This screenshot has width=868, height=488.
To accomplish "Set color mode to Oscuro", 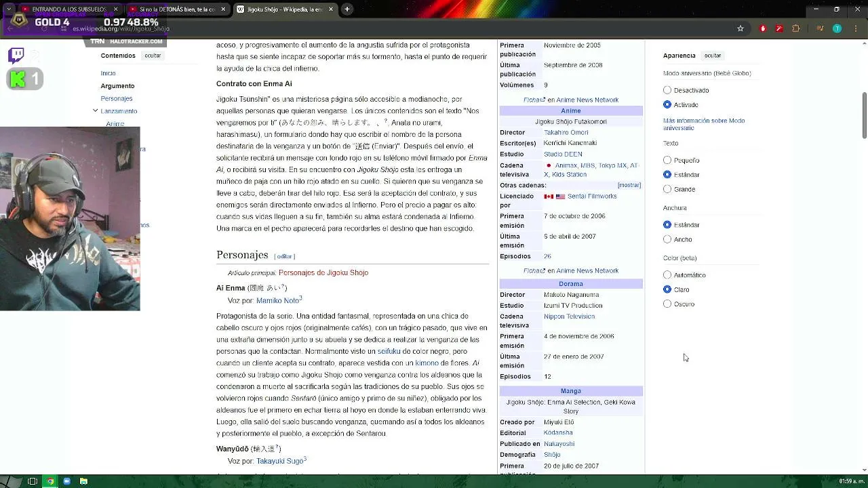I will click(x=667, y=304).
